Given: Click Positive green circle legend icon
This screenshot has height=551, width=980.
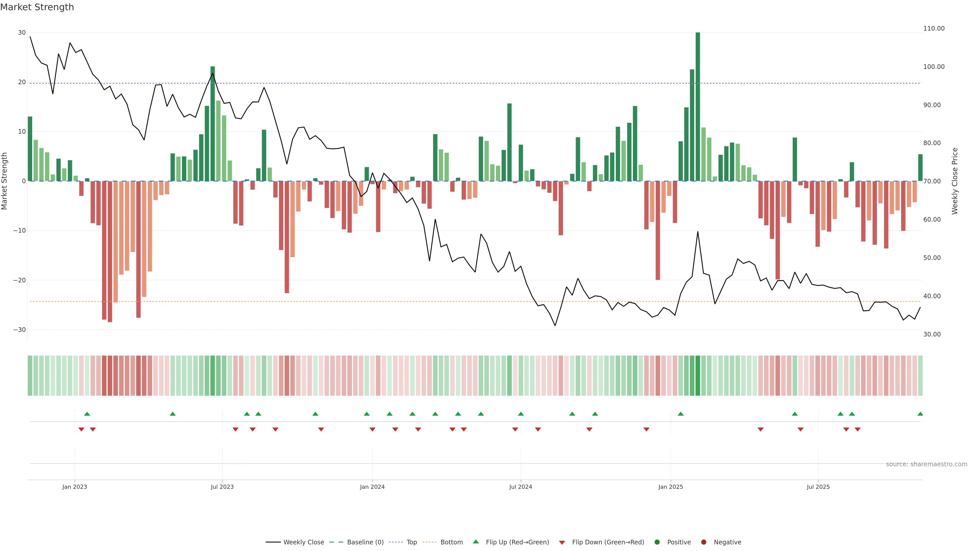Looking at the screenshot, I should point(657,542).
